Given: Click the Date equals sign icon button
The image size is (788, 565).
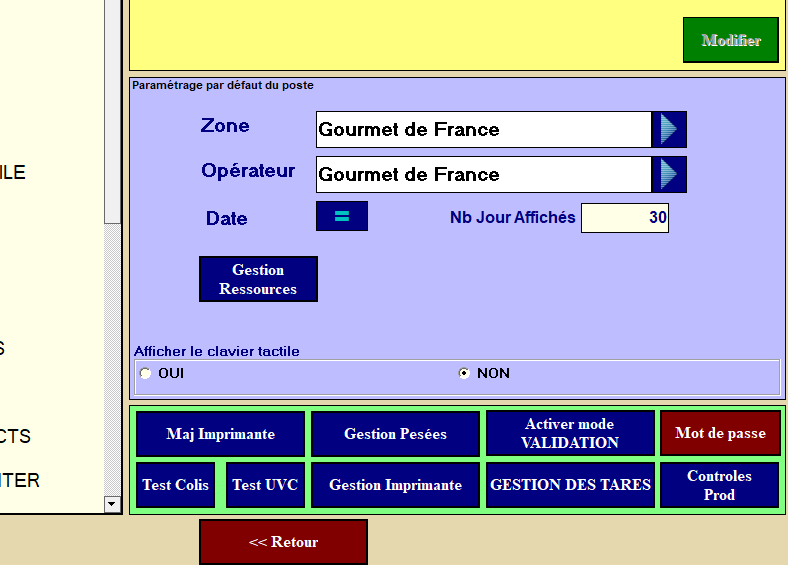Looking at the screenshot, I should (341, 216).
